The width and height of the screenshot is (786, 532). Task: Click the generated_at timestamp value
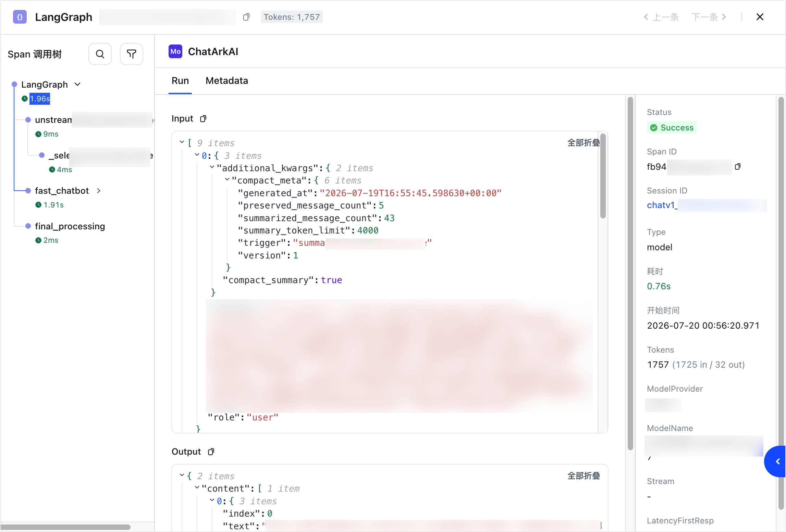pyautogui.click(x=410, y=193)
